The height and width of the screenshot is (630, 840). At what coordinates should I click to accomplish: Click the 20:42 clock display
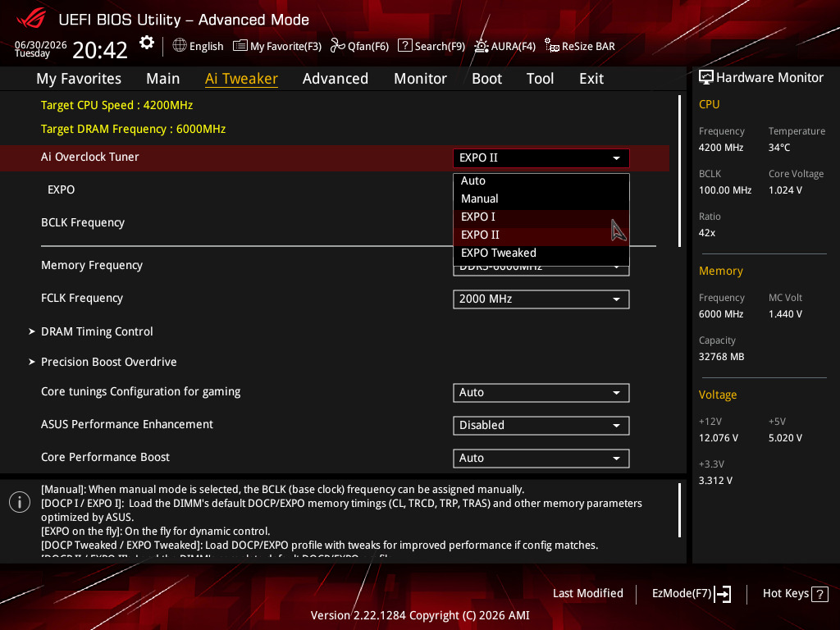(100, 51)
